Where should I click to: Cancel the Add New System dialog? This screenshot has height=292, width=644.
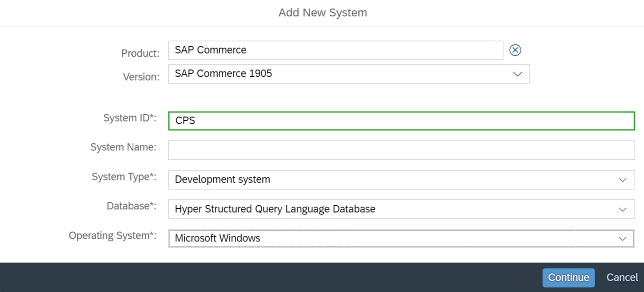(622, 278)
